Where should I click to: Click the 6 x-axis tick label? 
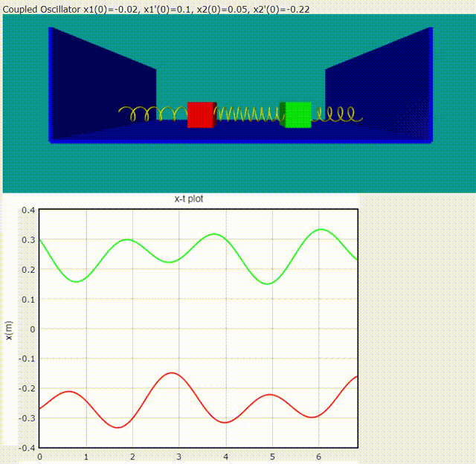(x=318, y=457)
